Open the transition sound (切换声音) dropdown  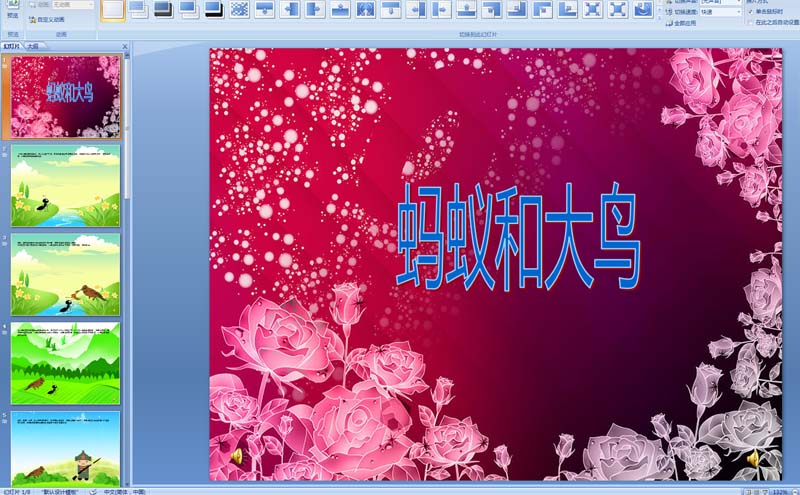tap(721, 1)
